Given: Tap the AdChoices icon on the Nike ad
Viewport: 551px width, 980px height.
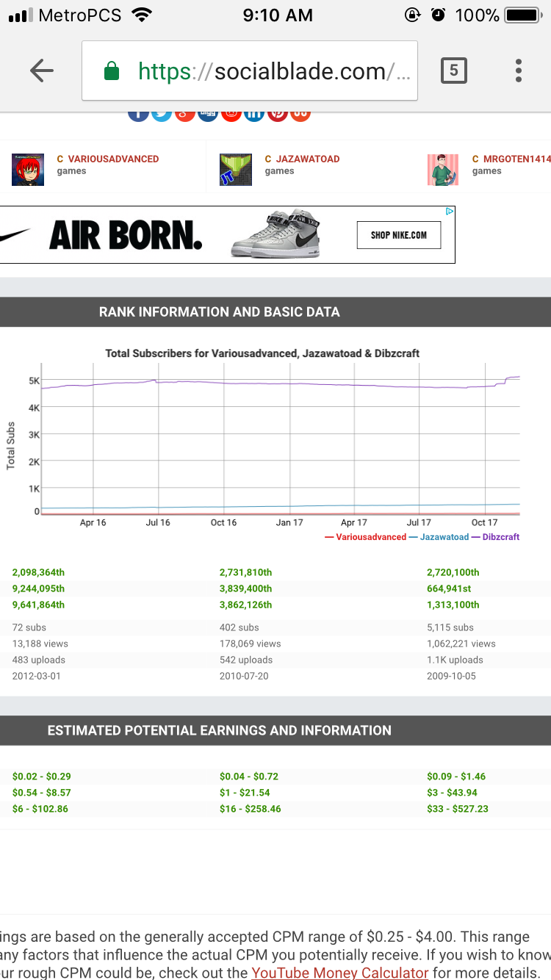Looking at the screenshot, I should pos(450,212).
